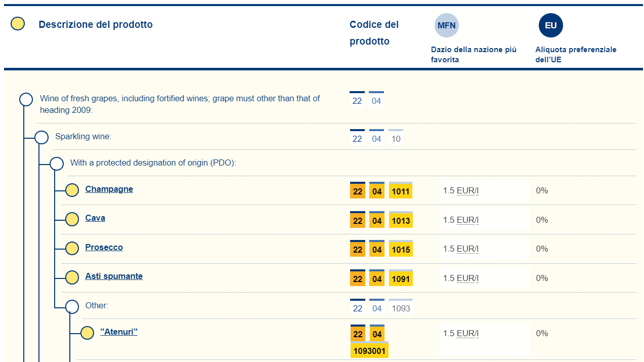Click the MFN circle badge icon

(446, 25)
